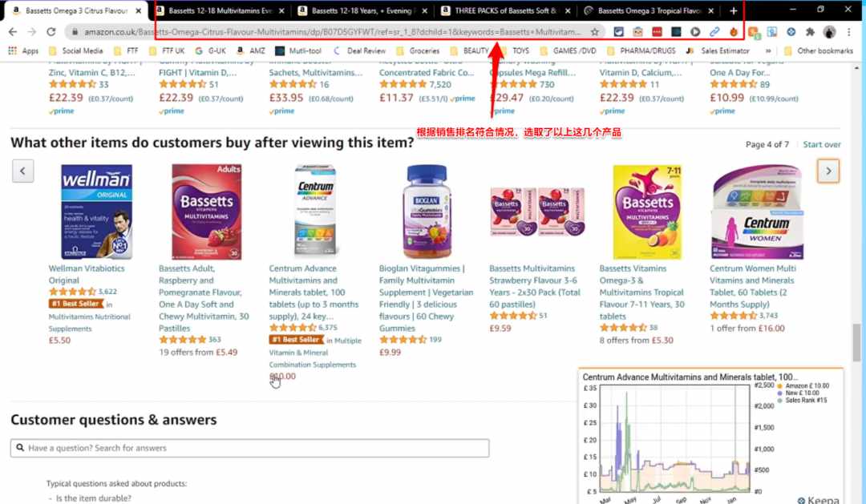Show next carousel page of items
866x504 pixels.
click(x=828, y=171)
